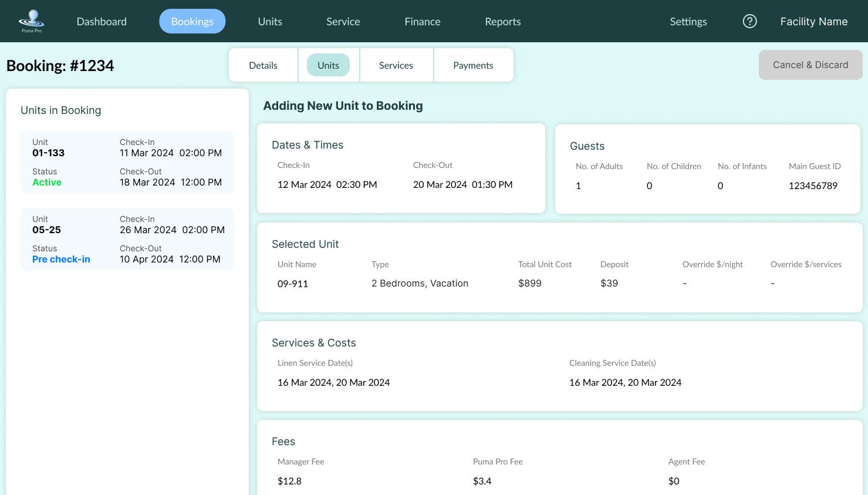Click the Cancel & Discard button
868x495 pixels.
tap(810, 65)
